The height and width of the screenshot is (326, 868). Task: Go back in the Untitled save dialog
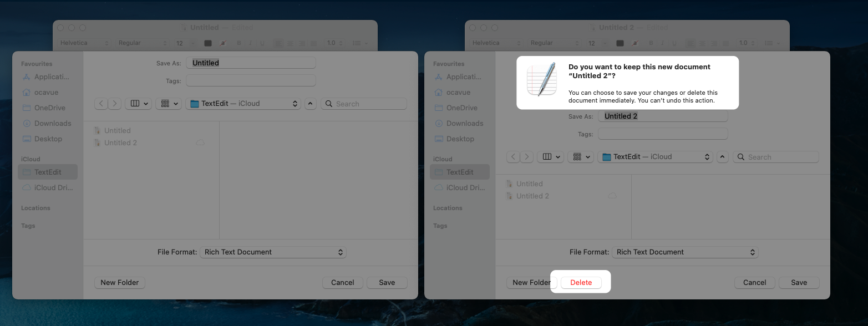(x=101, y=104)
